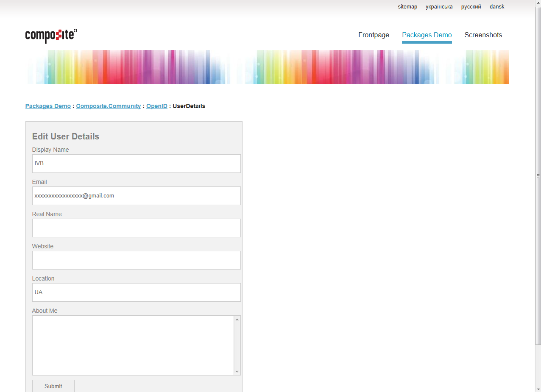Open the Composite.Community breadcrumb link
The image size is (541, 392).
[108, 106]
